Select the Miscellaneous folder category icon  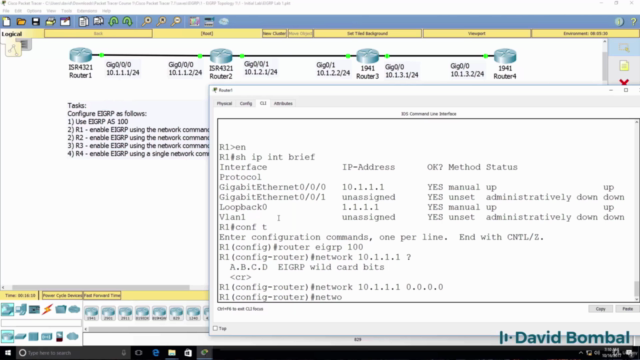[x=61, y=309]
